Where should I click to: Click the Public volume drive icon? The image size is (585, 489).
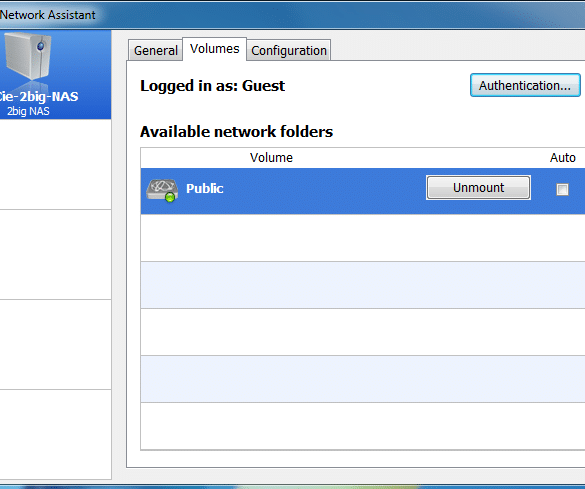[x=162, y=190]
